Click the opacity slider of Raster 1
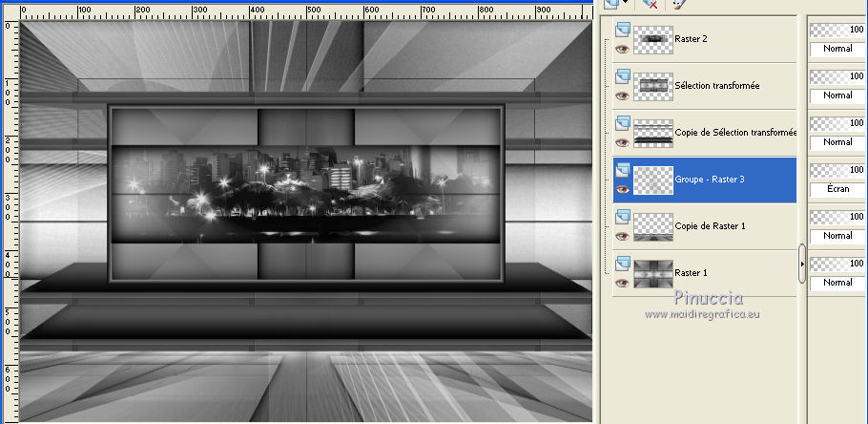Viewport: 868px width, 424px height. point(838,264)
